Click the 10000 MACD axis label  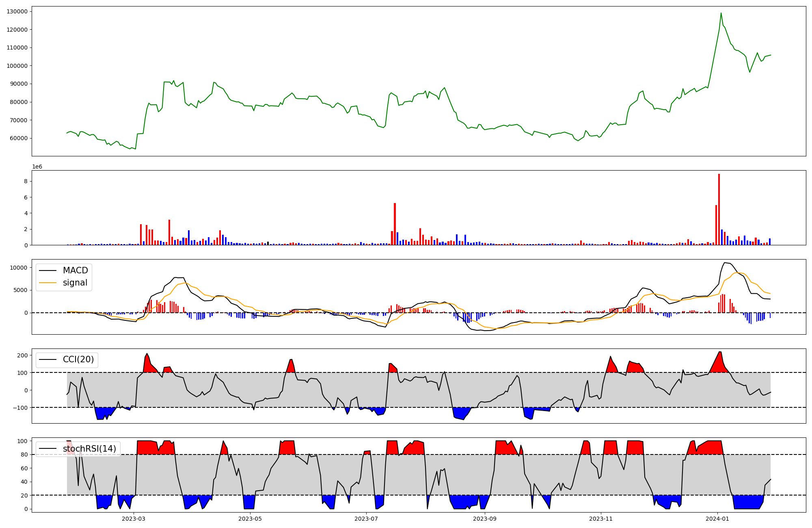(19, 268)
